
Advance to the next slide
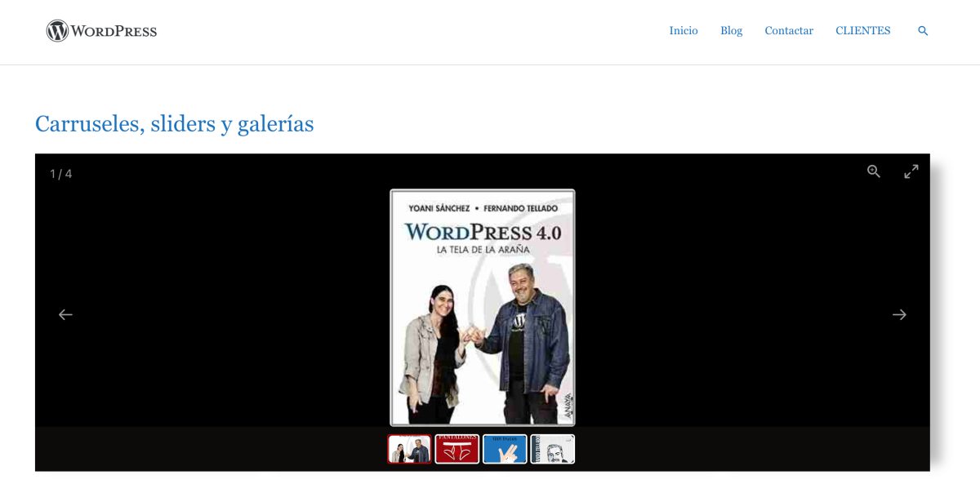899,314
